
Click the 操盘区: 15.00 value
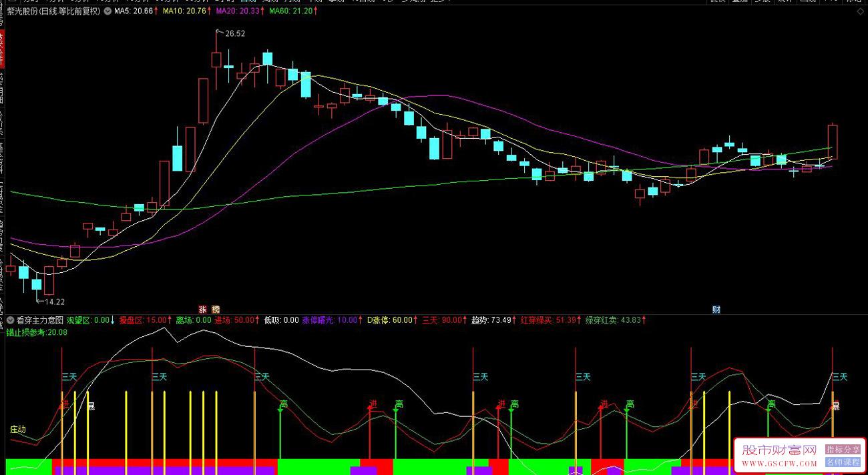144,320
